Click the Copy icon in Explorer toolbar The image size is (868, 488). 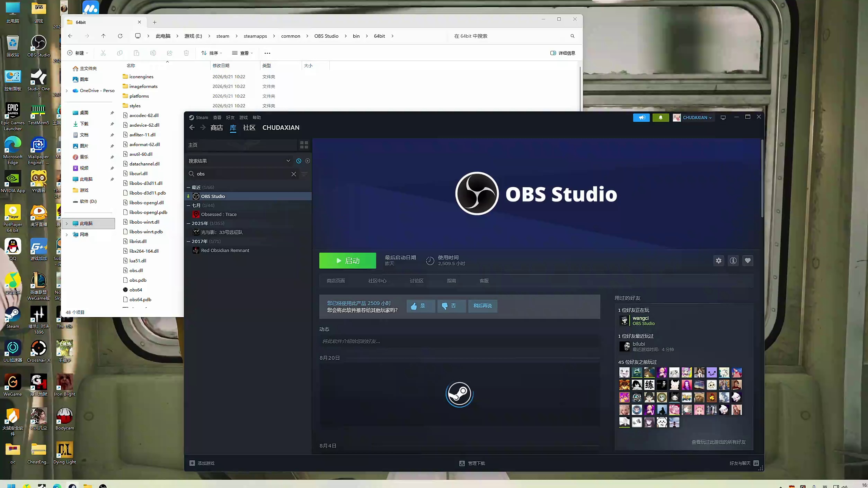point(119,53)
